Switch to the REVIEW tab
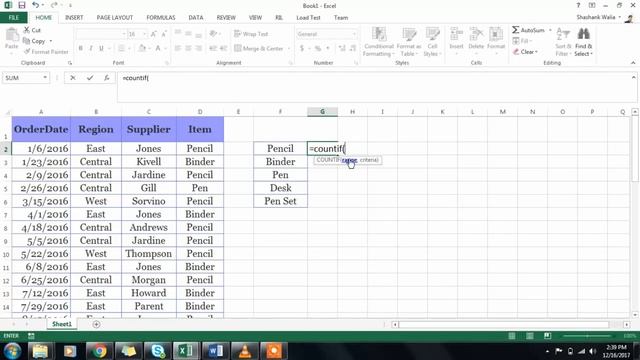The width and height of the screenshot is (640, 360). pyautogui.click(x=226, y=18)
